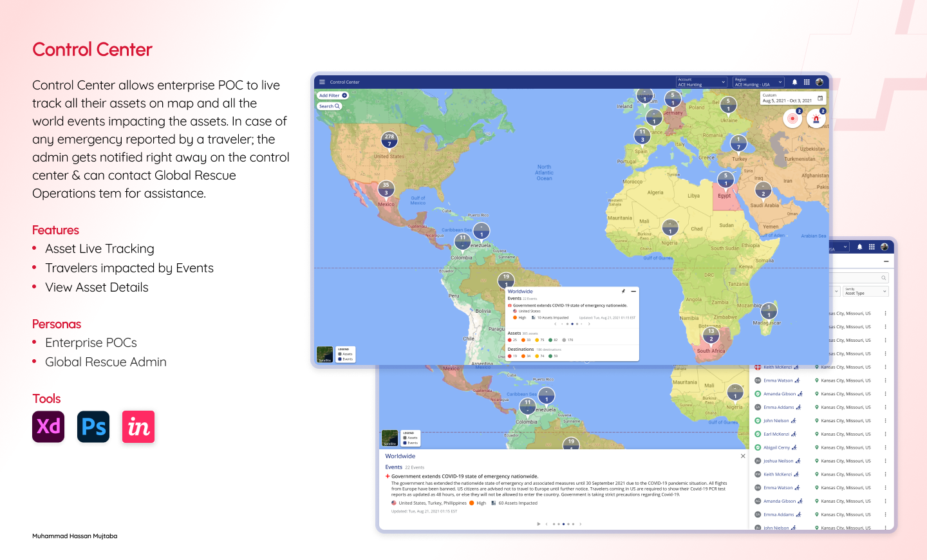Click the emergency siren alert icon
Screen dimensions: 927x560
click(816, 118)
